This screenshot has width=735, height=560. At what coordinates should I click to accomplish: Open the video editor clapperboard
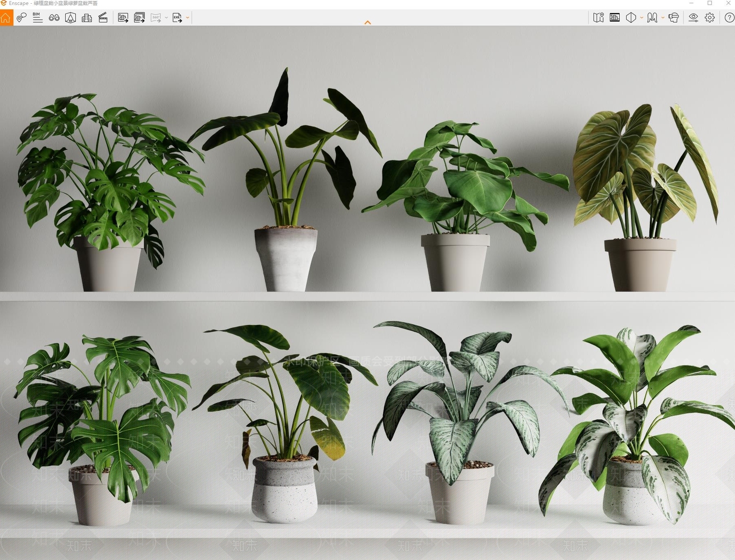[103, 18]
